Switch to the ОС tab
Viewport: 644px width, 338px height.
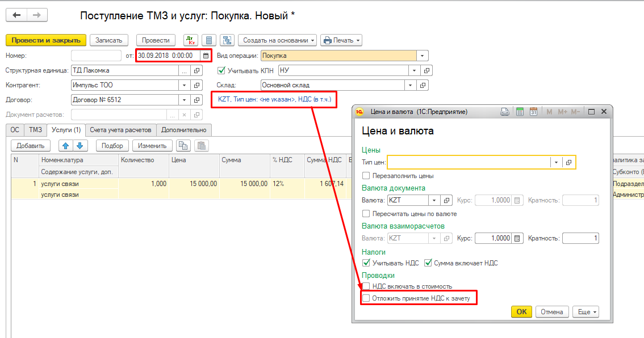pyautogui.click(x=15, y=130)
